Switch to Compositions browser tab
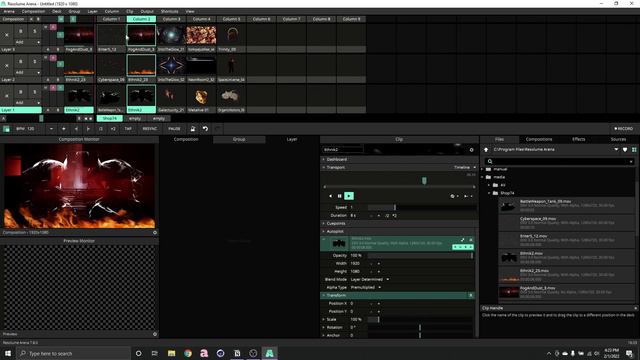Image resolution: width=640 pixels, height=360 pixels. coord(539,139)
